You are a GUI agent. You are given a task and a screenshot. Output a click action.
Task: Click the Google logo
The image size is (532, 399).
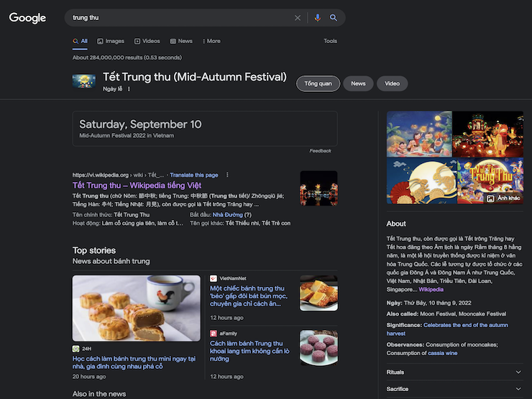coord(27,18)
